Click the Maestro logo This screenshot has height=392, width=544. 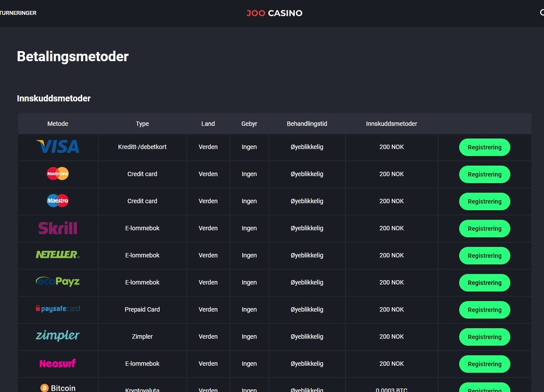click(58, 201)
